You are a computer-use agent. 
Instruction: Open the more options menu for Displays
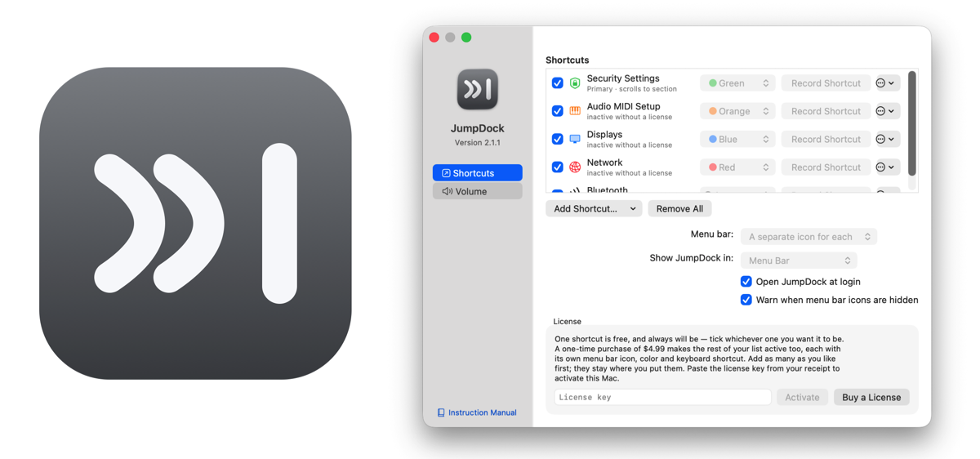[x=887, y=139]
